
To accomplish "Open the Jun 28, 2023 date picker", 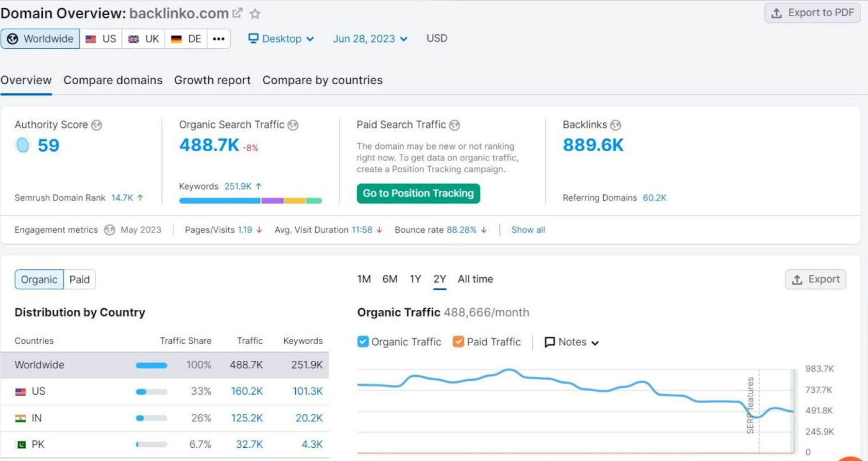I will click(370, 38).
